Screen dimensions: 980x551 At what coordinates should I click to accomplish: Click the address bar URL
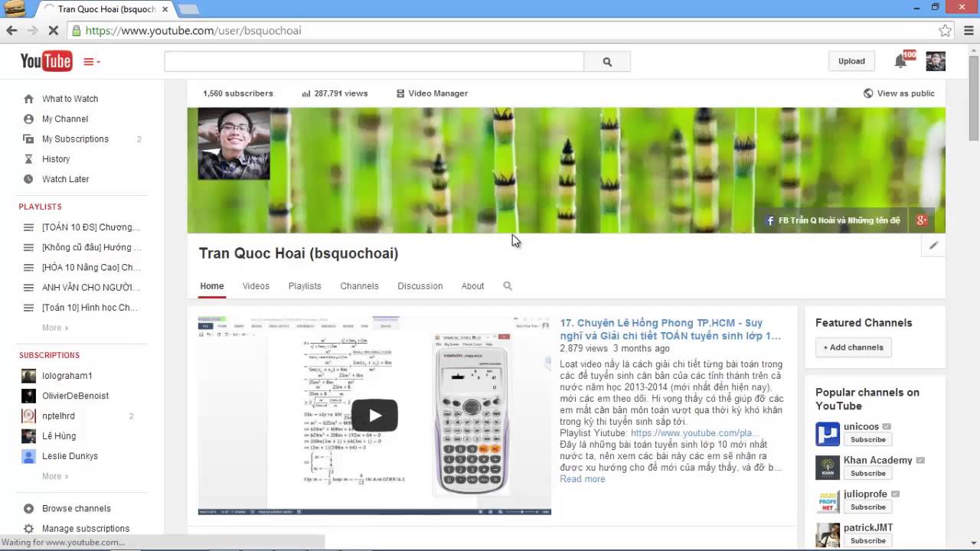click(x=193, y=31)
